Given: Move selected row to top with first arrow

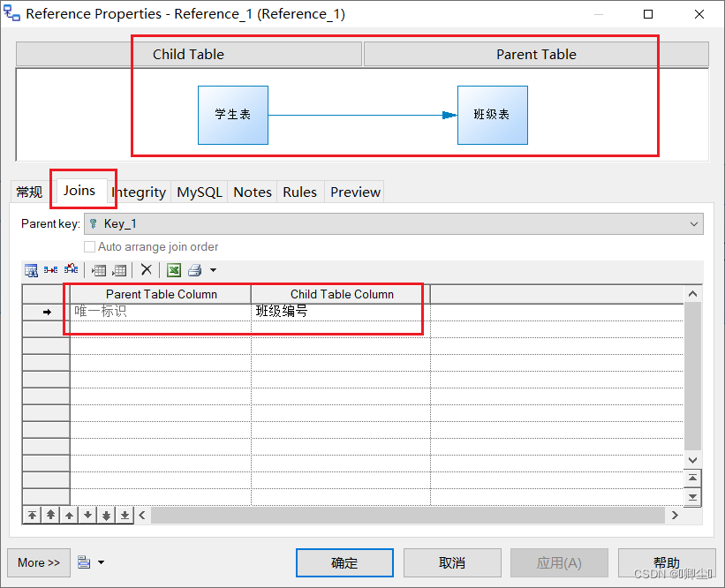Looking at the screenshot, I should coord(32,514).
